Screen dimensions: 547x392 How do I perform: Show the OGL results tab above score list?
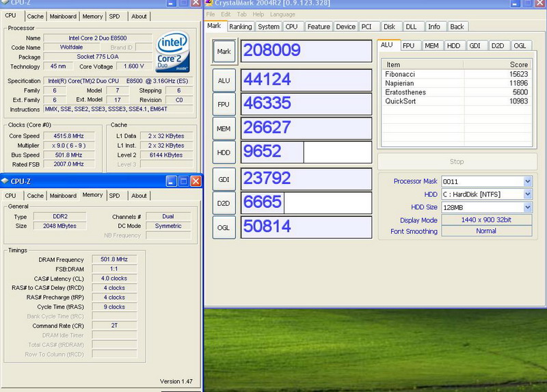pyautogui.click(x=520, y=46)
